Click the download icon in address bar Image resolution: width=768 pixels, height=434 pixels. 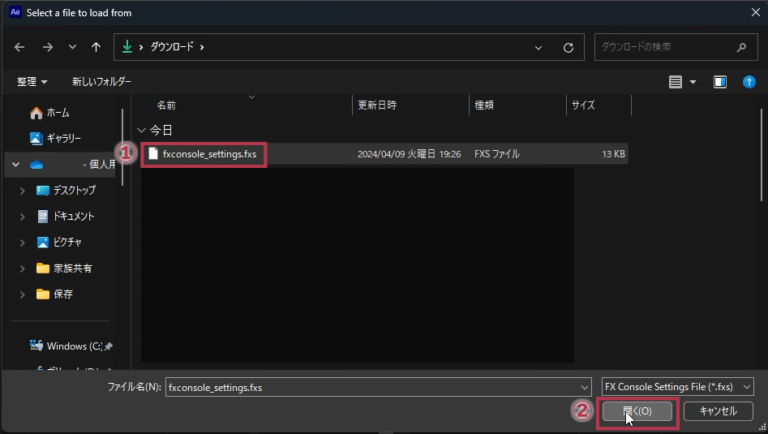[127, 47]
